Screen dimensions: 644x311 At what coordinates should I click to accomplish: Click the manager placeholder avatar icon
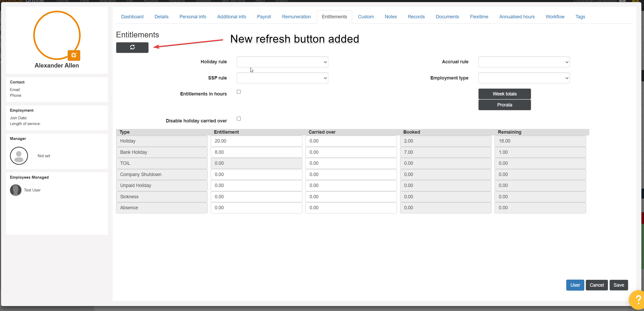pyautogui.click(x=19, y=156)
